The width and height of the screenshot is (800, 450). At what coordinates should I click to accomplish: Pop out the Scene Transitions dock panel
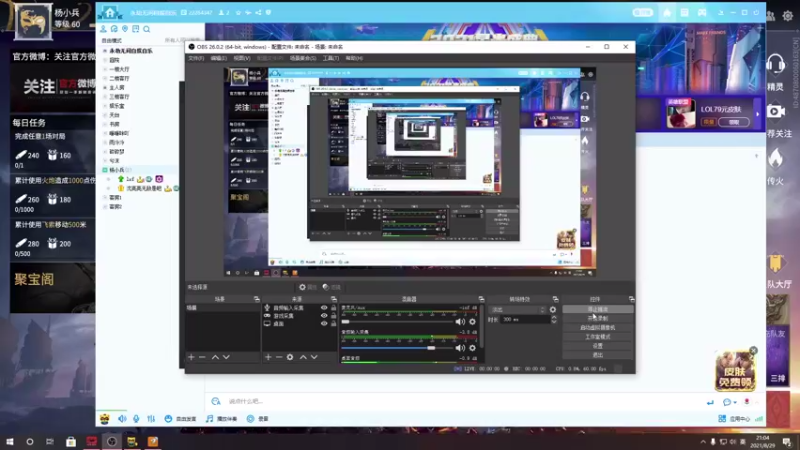(555, 299)
